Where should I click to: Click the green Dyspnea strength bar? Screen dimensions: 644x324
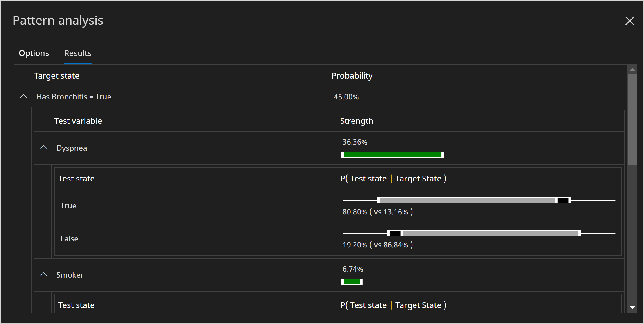pyautogui.click(x=392, y=154)
